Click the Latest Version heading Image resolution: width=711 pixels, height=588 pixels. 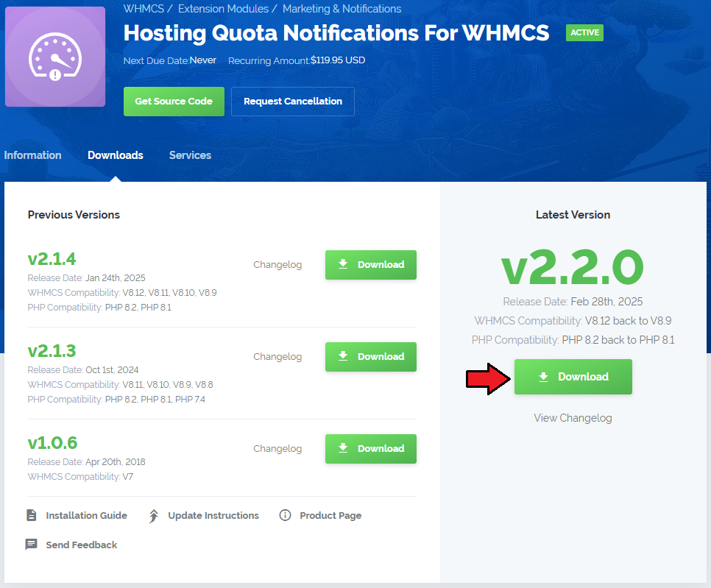point(573,215)
